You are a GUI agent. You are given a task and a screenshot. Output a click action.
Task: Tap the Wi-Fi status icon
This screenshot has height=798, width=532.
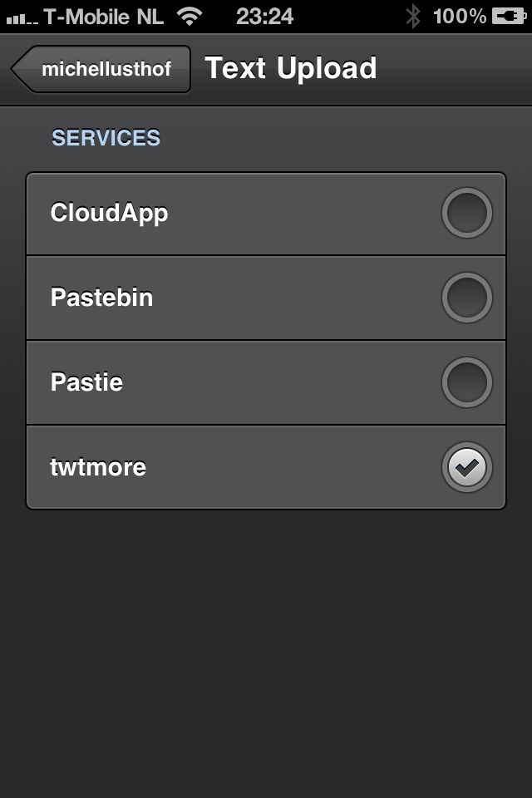(x=190, y=16)
